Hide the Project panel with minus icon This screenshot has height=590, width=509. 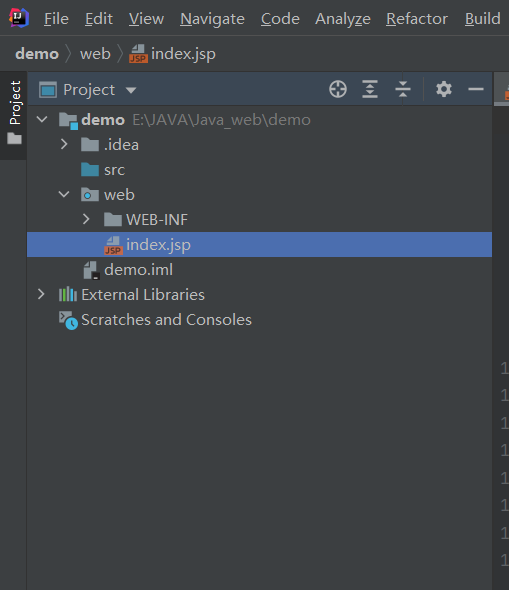[x=476, y=89]
